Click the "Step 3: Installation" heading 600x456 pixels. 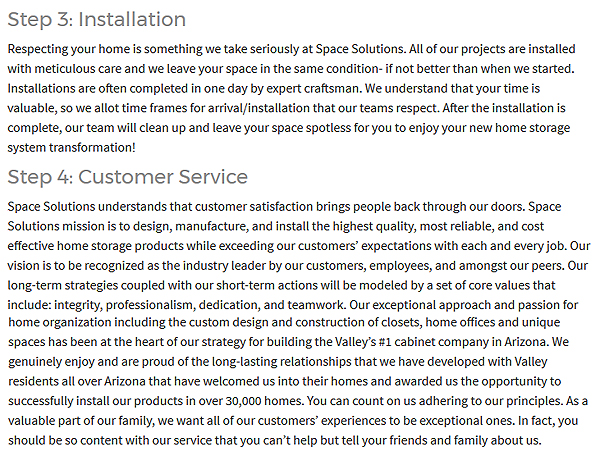click(x=96, y=19)
